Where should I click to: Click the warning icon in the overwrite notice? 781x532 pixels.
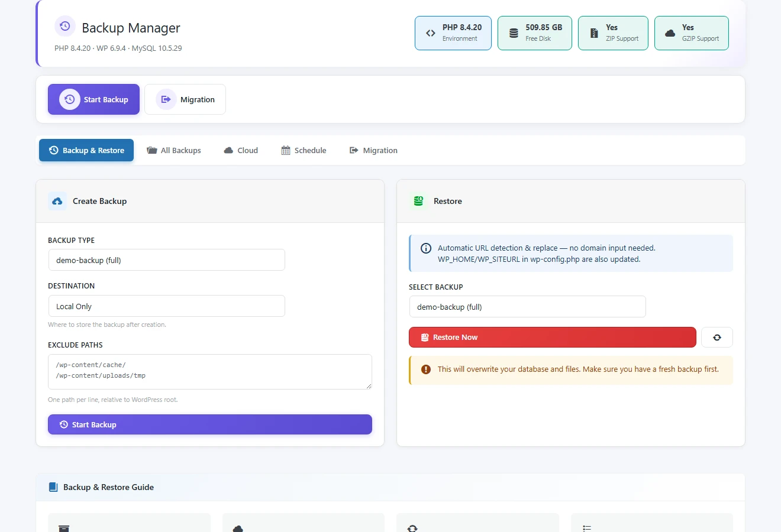(426, 369)
